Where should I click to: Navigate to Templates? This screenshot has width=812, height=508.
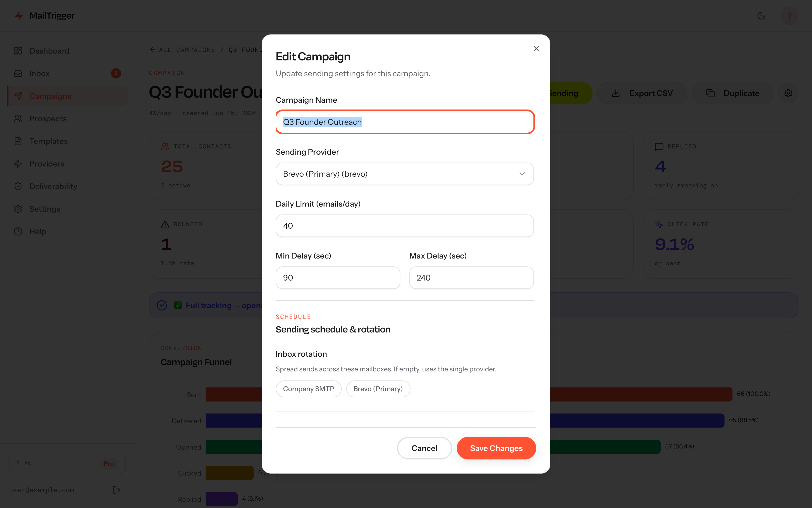pyautogui.click(x=67, y=141)
